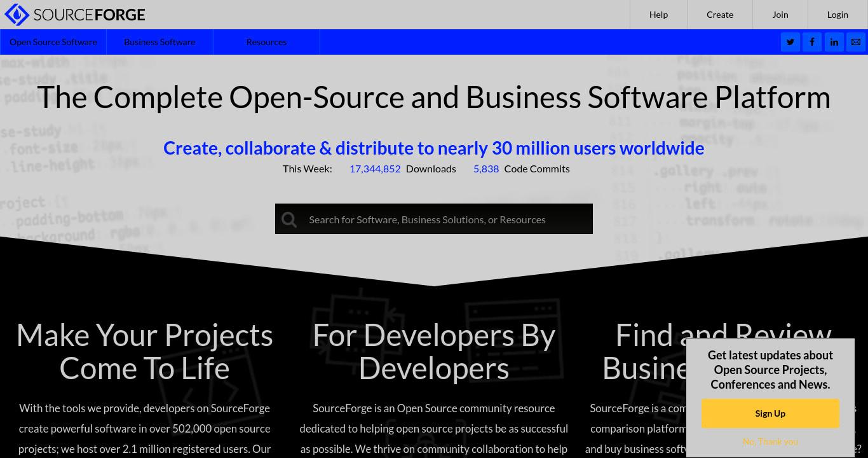Open the Create project link
The width and height of the screenshot is (868, 458).
[x=720, y=15]
